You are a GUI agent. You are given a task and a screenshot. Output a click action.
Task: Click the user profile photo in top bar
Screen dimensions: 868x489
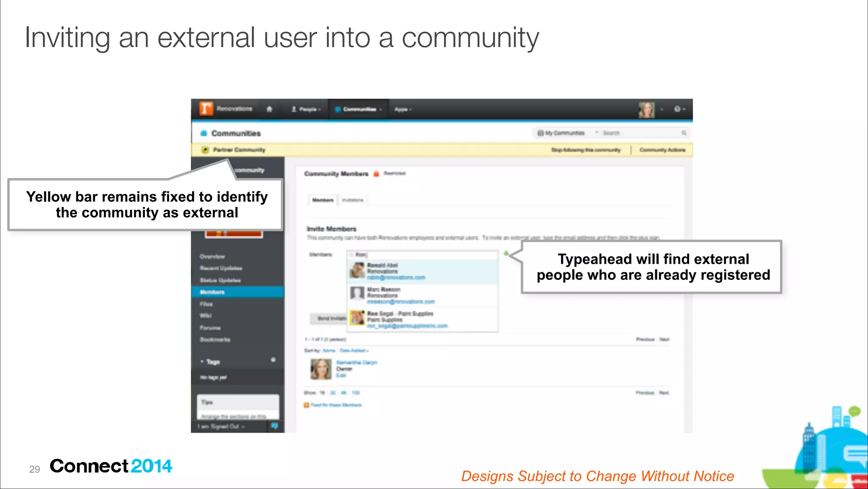646,110
